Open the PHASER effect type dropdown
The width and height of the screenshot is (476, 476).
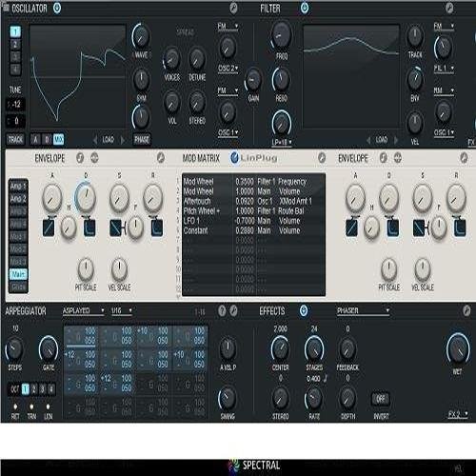363,310
